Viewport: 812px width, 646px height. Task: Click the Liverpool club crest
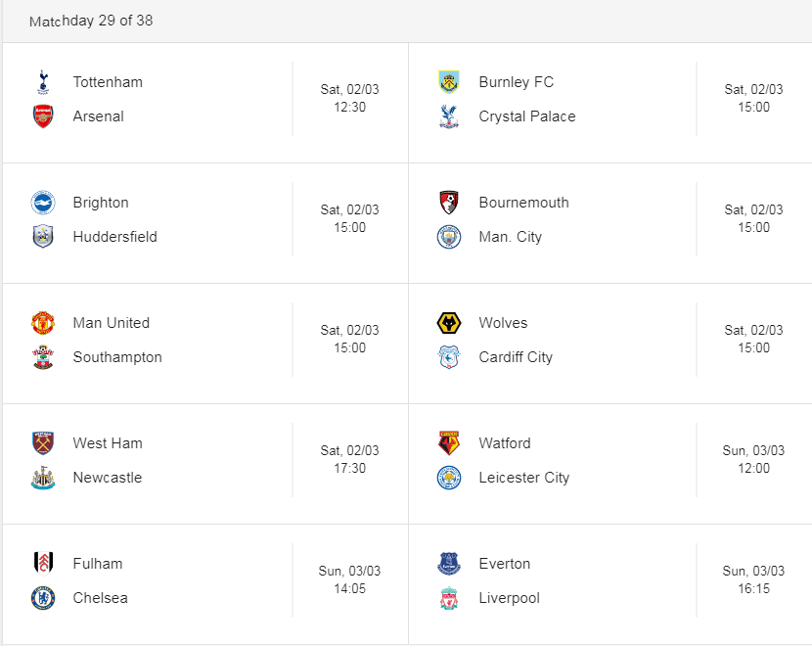point(449,598)
